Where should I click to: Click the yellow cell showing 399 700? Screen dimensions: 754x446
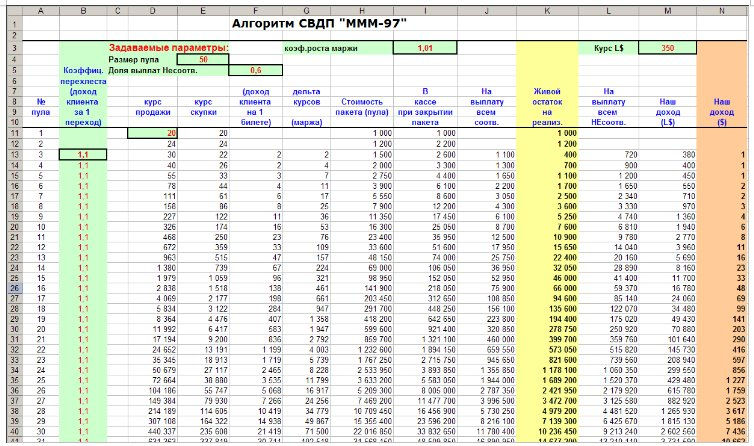click(x=547, y=339)
